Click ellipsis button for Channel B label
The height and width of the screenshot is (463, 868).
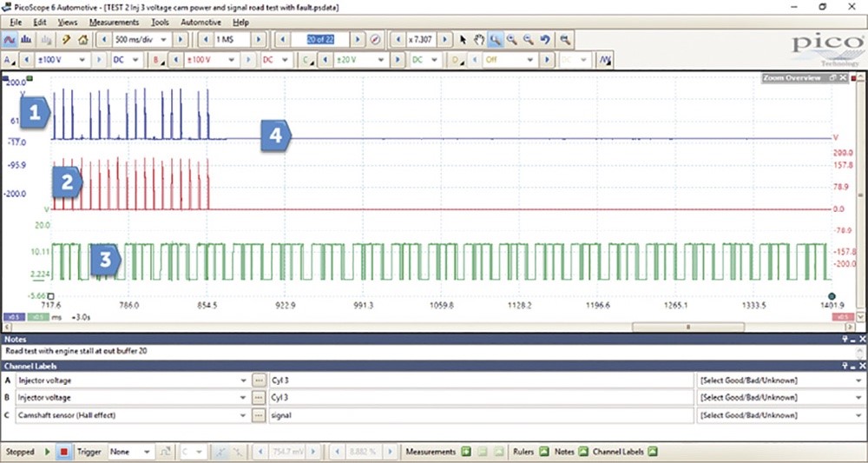coord(259,398)
